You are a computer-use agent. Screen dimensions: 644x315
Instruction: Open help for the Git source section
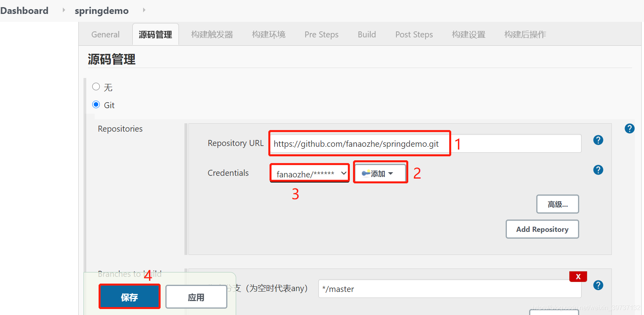click(629, 128)
